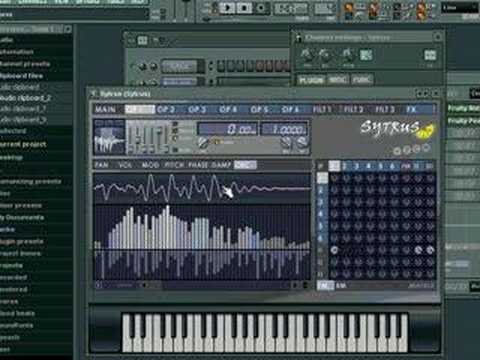
Task: Click the MISC tab in Channel settings
Action: point(338,80)
